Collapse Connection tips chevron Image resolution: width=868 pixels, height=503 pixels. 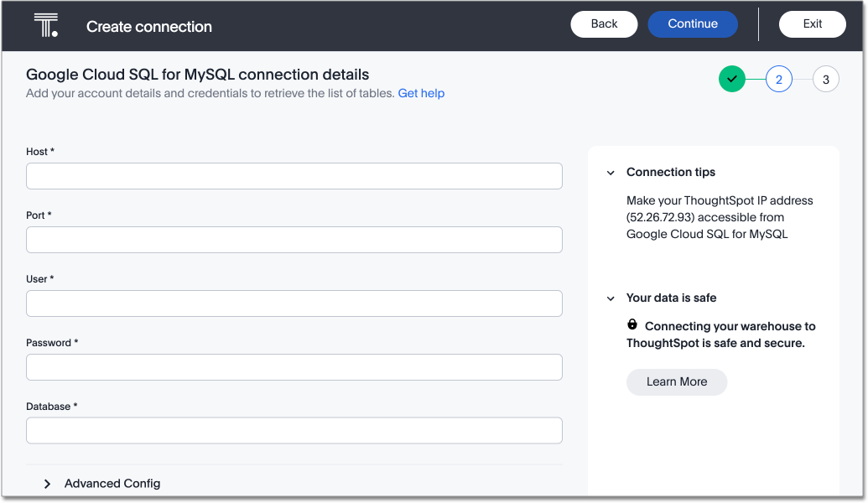611,173
